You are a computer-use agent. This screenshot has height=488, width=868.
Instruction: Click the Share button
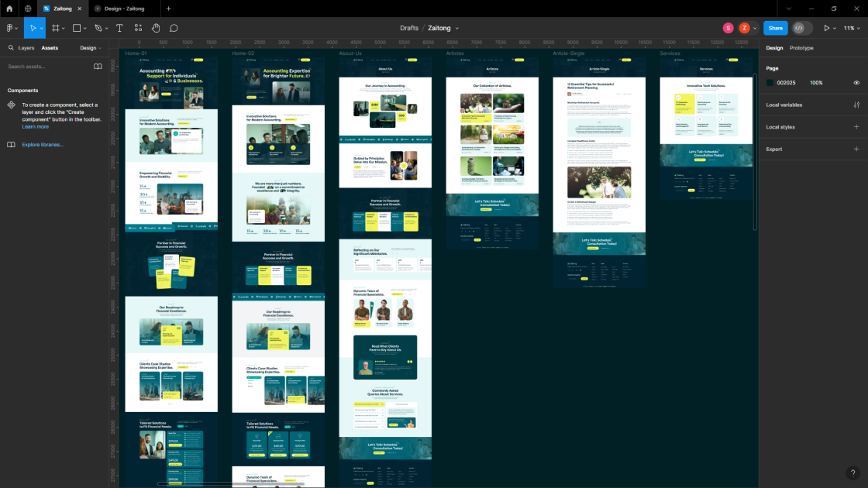(775, 28)
